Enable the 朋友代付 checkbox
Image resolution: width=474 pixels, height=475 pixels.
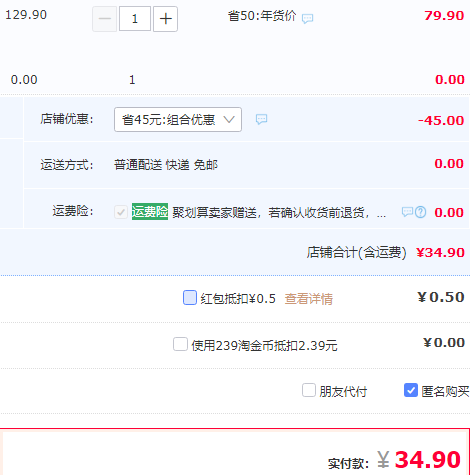pos(309,390)
